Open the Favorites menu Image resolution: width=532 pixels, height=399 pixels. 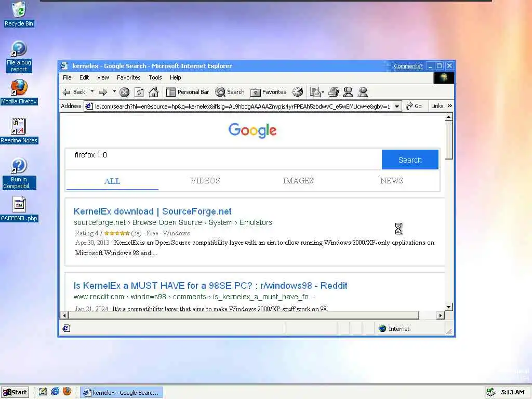(129, 77)
